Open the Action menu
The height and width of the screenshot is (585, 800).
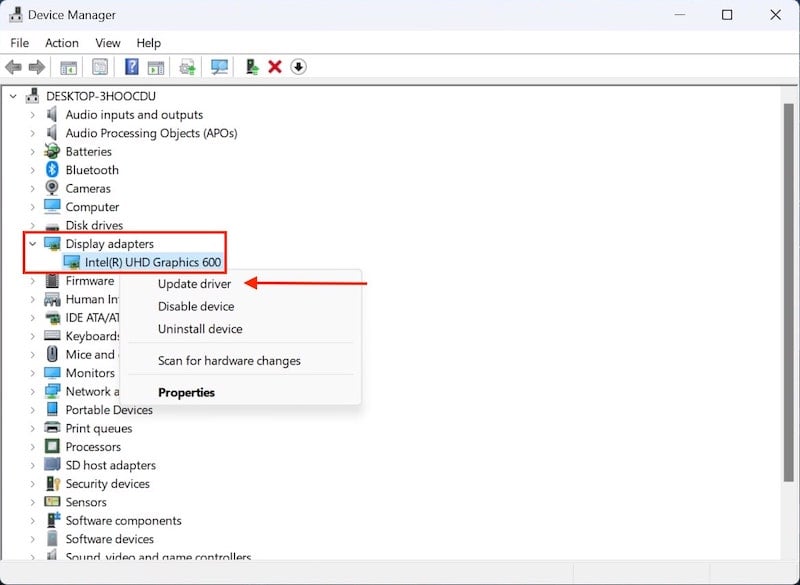[62, 43]
